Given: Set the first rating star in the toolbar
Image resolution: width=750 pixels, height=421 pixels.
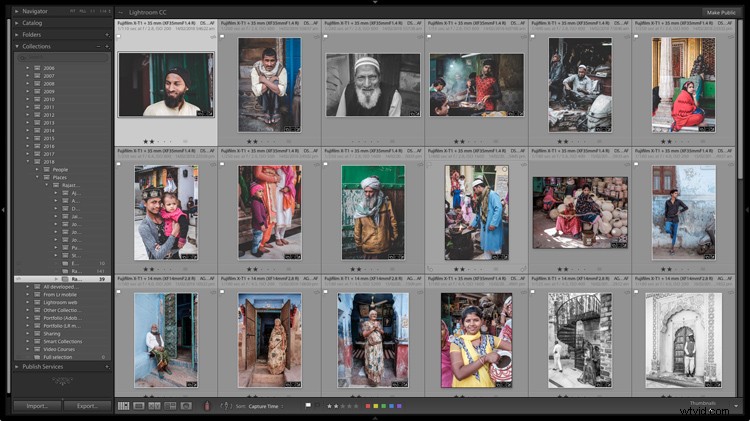Looking at the screenshot, I should (329, 406).
